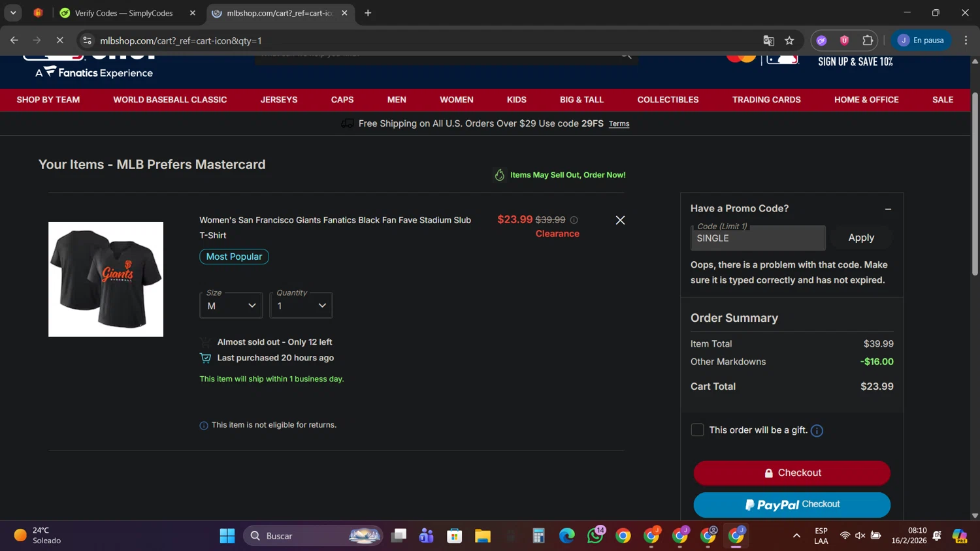Screen dimensions: 980x551
Task: Open CAPS menu
Action: click(342, 100)
